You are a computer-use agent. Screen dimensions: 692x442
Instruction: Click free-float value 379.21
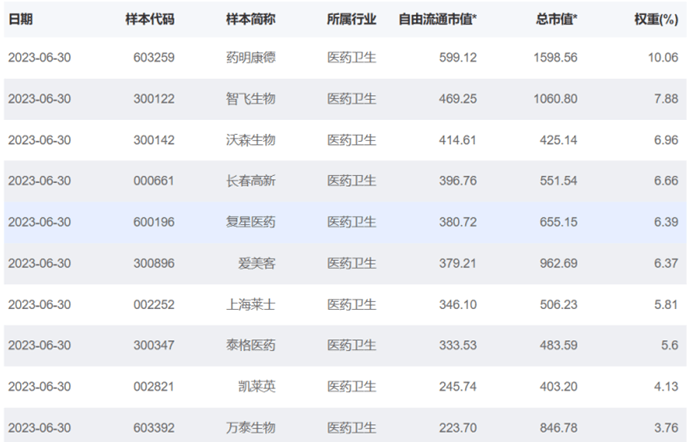pyautogui.click(x=458, y=263)
